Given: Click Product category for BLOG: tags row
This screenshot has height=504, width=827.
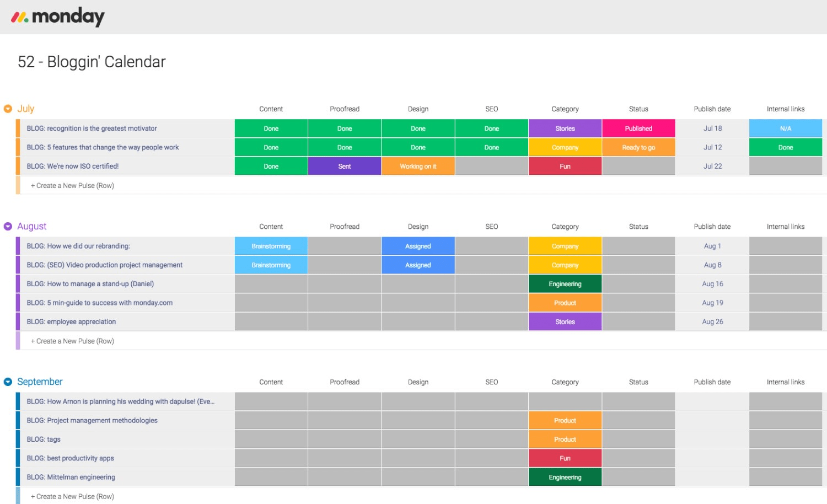Looking at the screenshot, I should point(565,439).
